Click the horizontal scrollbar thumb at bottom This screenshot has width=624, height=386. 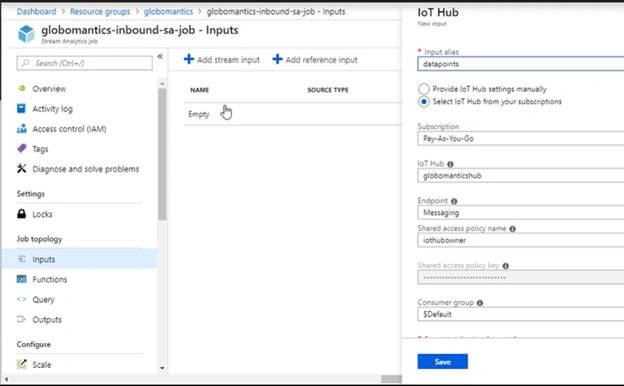[x=391, y=379]
